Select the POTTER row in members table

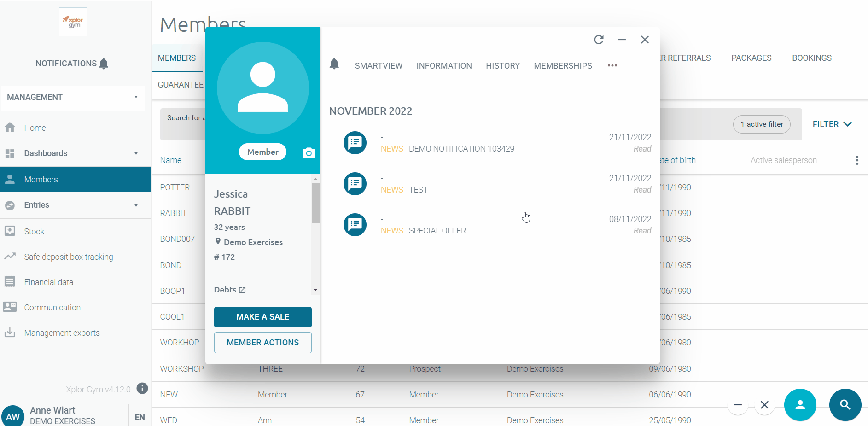pos(179,187)
